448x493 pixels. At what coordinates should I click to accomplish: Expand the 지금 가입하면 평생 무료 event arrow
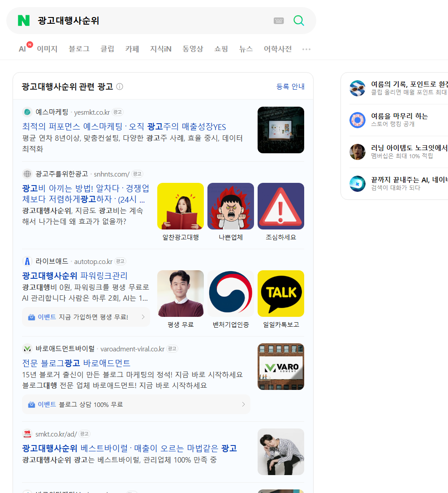pos(143,317)
